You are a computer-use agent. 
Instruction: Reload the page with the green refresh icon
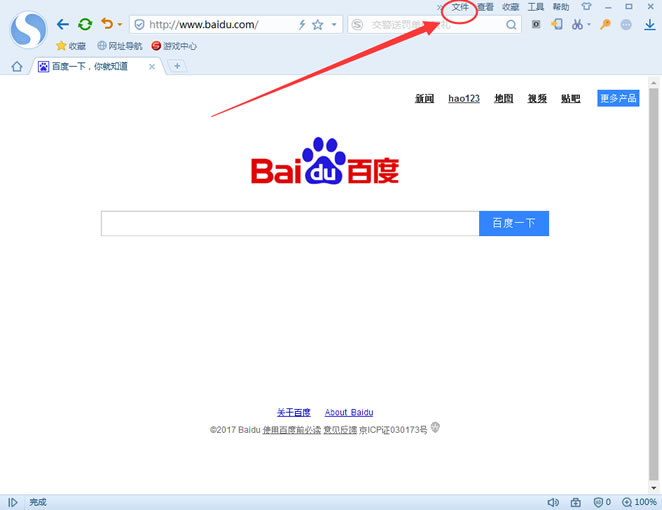click(x=85, y=24)
